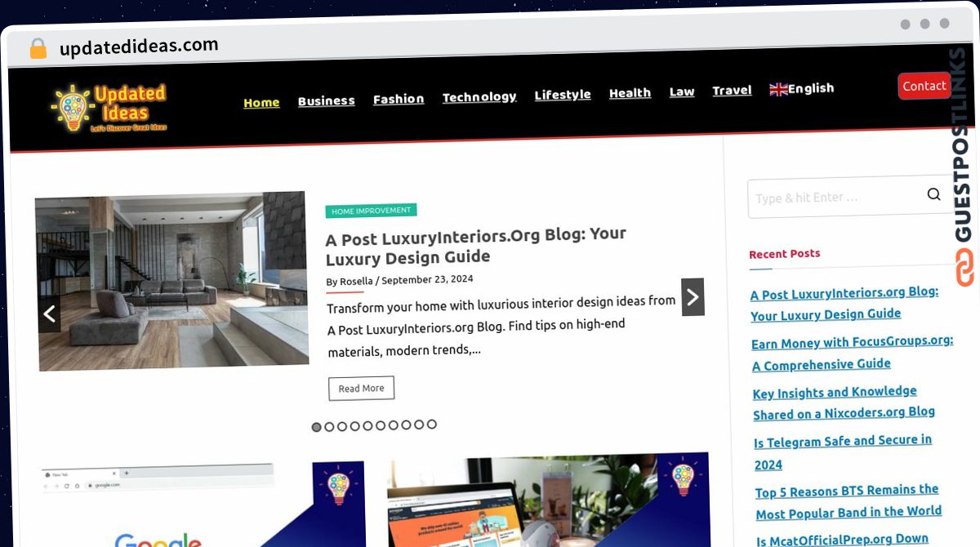Image resolution: width=980 pixels, height=547 pixels.
Task: Click the September 23, 2024 post date
Action: click(427, 280)
